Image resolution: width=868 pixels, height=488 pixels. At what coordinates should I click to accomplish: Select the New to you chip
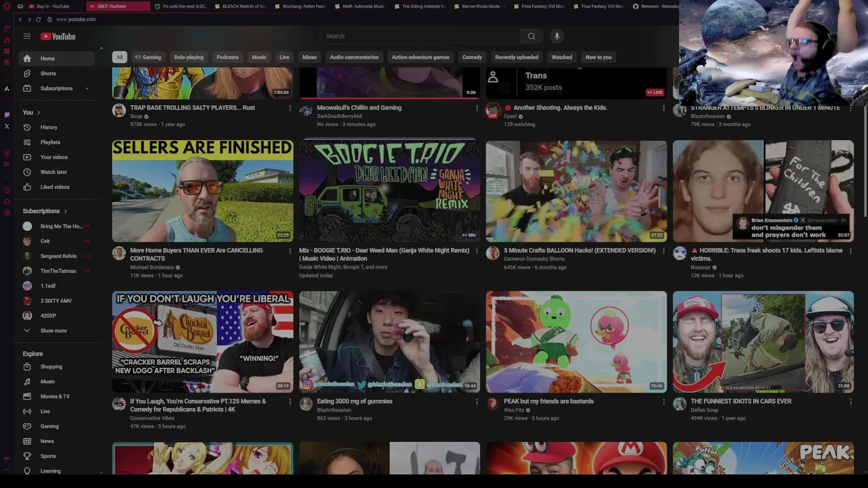[x=598, y=57]
